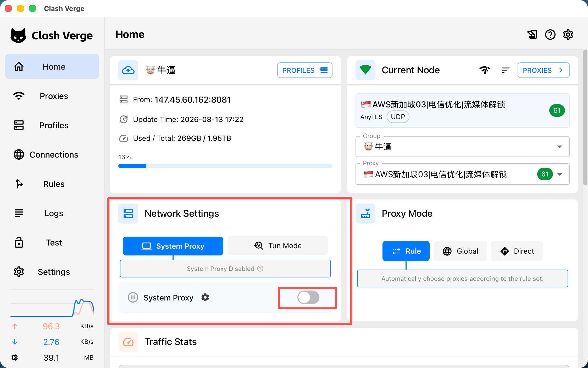Click the UDP tag chip
588x368 pixels.
click(398, 117)
